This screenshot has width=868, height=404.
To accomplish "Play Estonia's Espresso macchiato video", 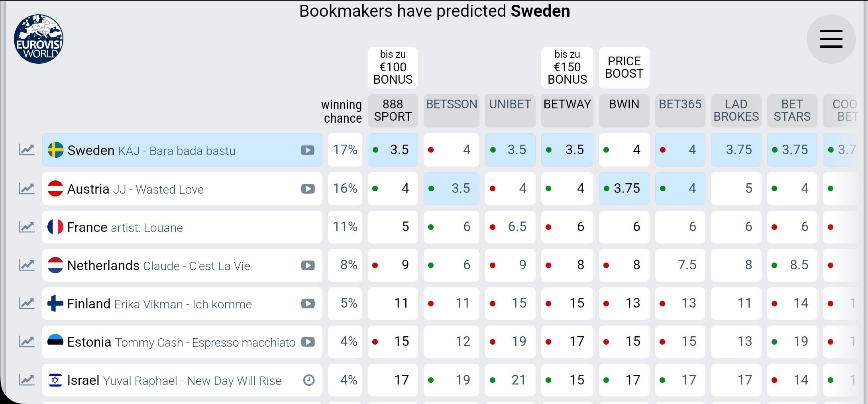I will [x=308, y=342].
